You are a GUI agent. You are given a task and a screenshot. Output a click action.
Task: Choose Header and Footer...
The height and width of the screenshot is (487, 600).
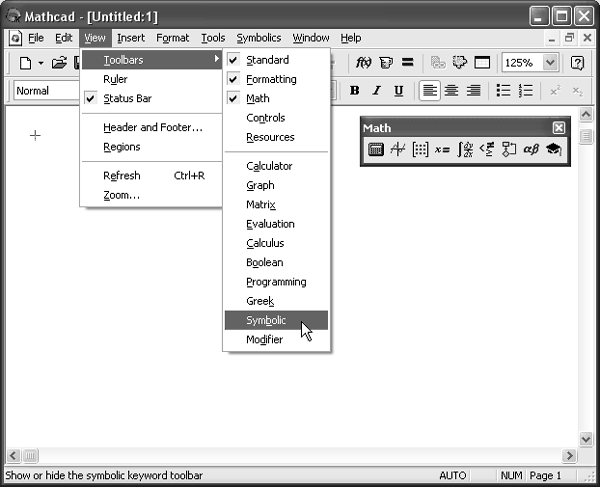(152, 127)
